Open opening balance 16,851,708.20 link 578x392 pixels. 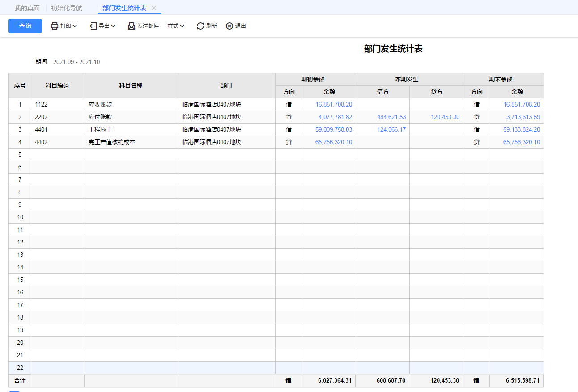(x=334, y=104)
